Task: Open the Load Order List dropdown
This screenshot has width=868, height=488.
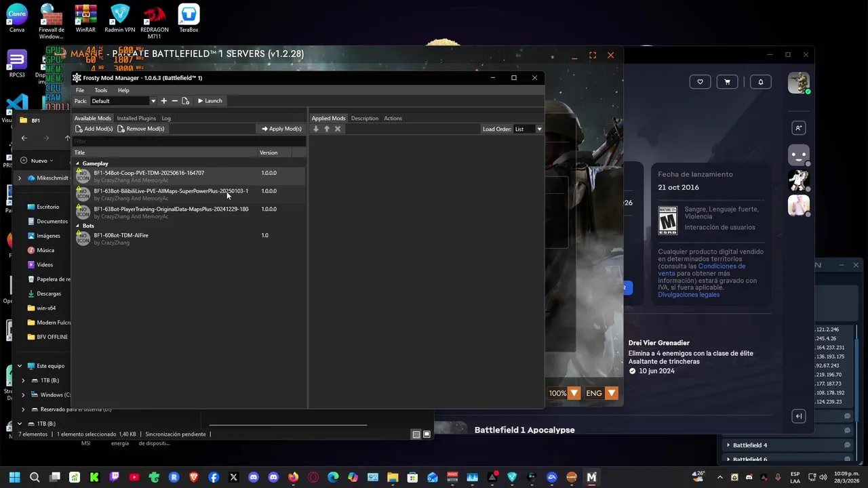Action: (528, 129)
